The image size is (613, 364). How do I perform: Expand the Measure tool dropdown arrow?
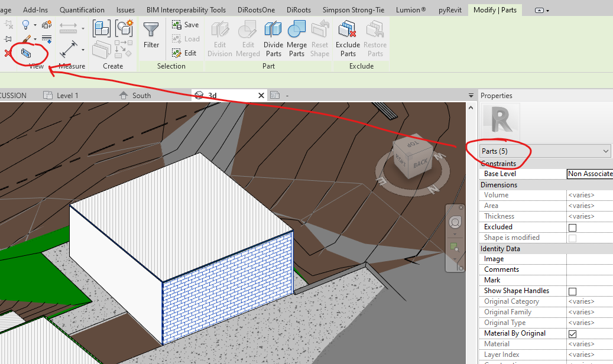click(x=83, y=28)
